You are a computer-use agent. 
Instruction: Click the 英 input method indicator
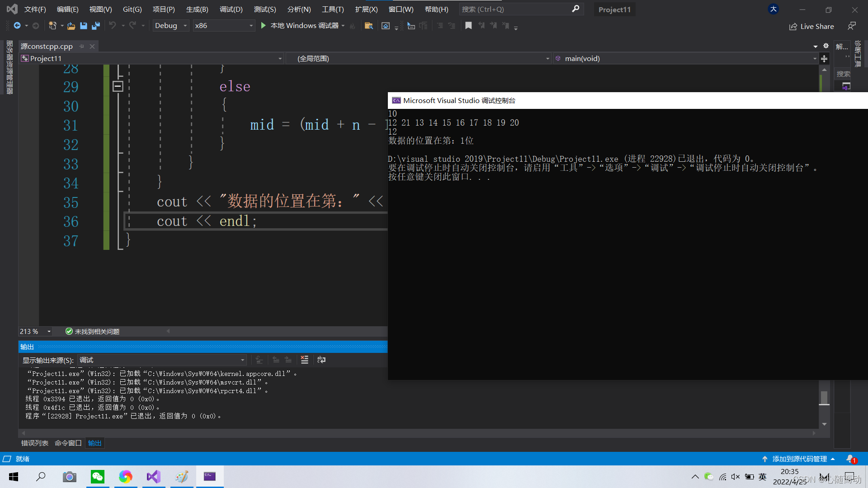(x=763, y=477)
